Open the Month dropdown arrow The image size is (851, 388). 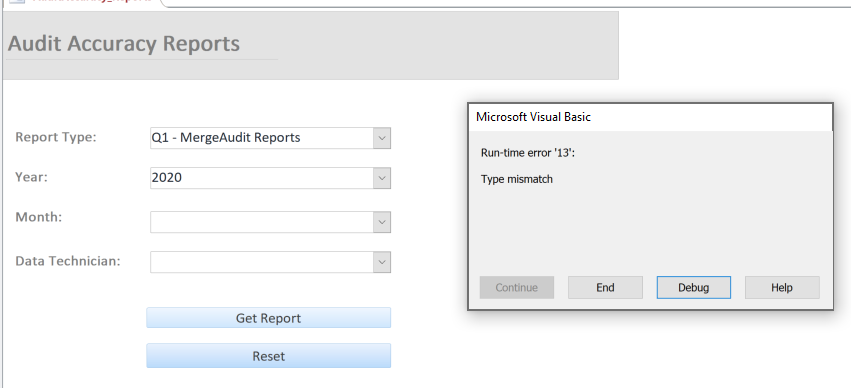click(382, 222)
